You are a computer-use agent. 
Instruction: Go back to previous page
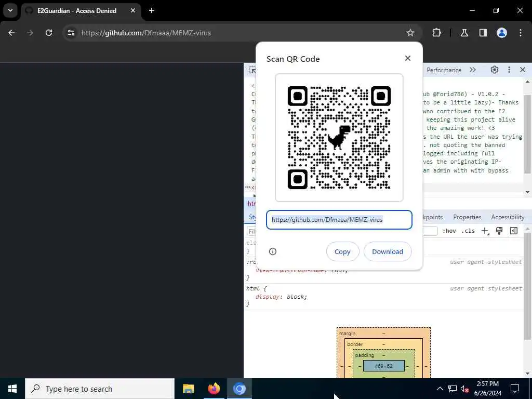click(11, 33)
